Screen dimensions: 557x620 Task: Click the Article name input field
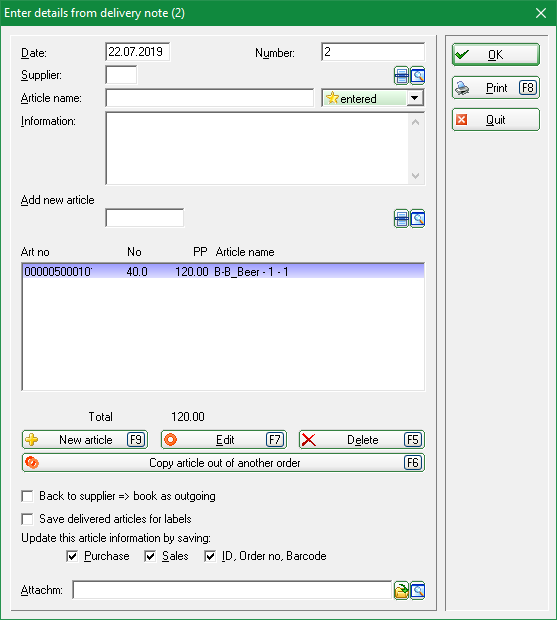210,98
